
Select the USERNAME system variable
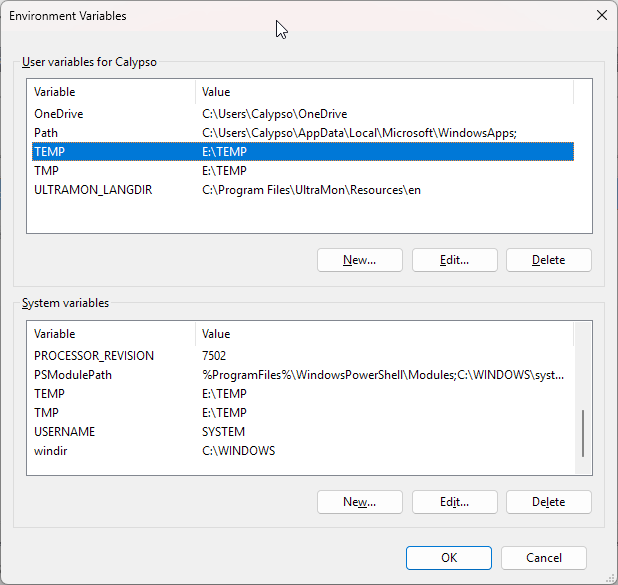[x=303, y=432]
